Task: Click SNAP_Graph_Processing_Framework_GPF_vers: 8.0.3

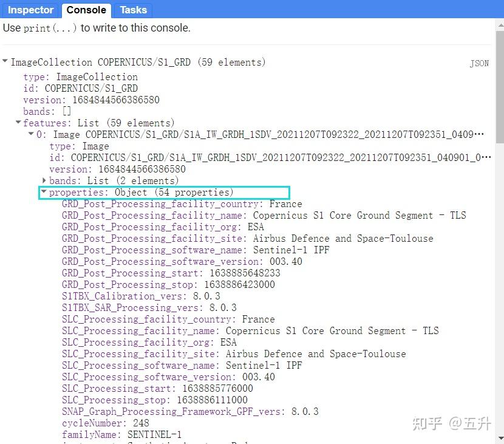Action: 190,412
